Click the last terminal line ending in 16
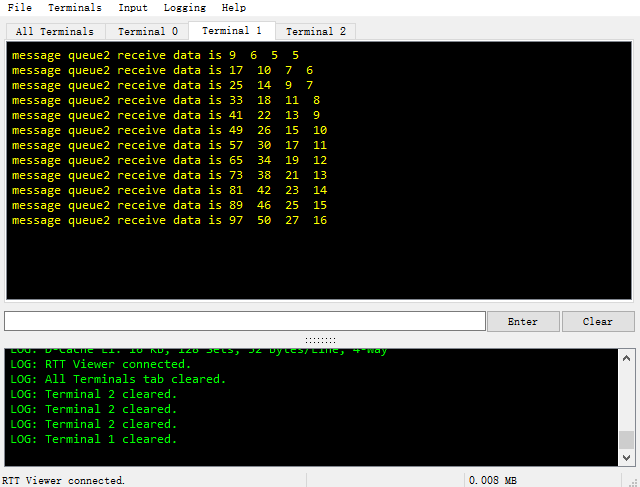This screenshot has height=487, width=640. 169,220
